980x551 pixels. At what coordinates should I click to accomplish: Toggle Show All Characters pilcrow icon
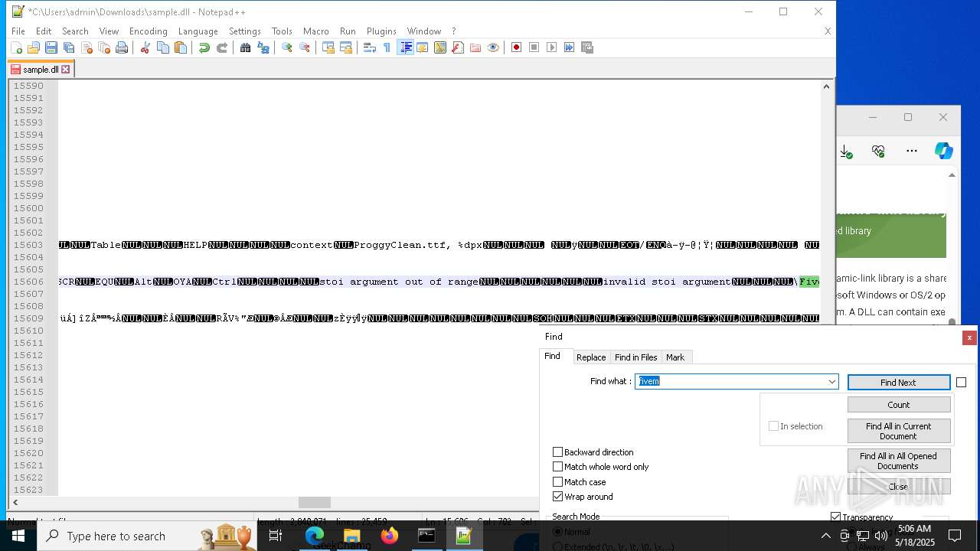[387, 47]
